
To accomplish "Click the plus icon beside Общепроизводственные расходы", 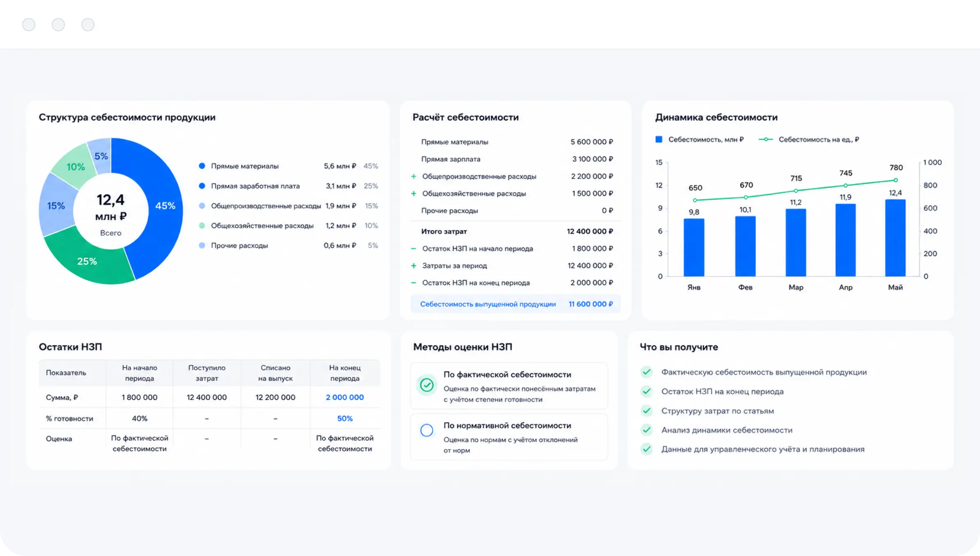I will [x=414, y=177].
